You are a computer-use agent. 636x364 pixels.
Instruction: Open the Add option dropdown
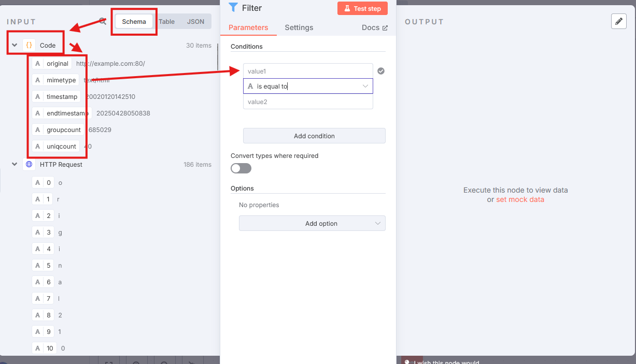312,224
